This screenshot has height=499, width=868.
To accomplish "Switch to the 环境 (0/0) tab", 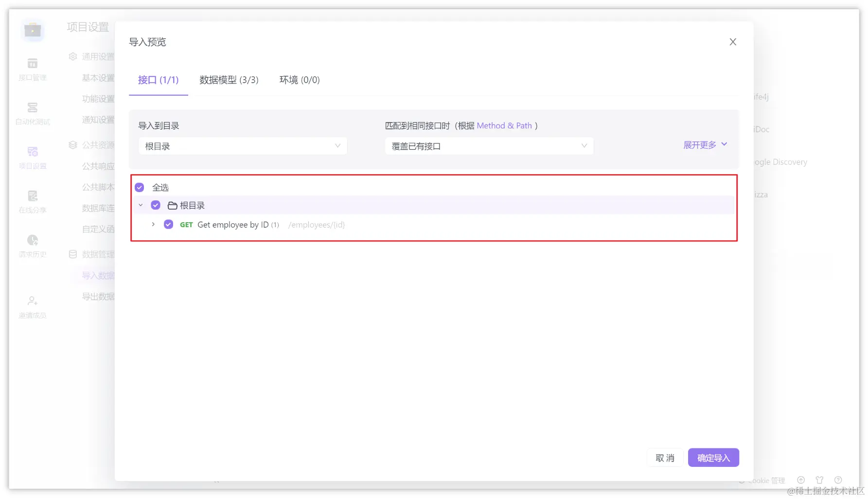I will click(x=299, y=80).
